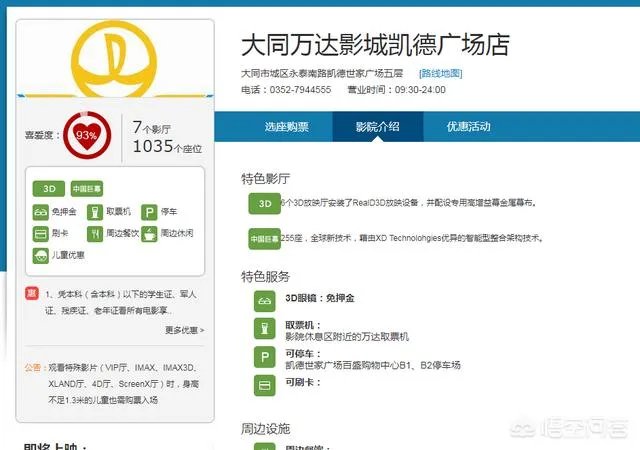
Task: Switch to the 影院介绍 tab
Action: tap(378, 127)
